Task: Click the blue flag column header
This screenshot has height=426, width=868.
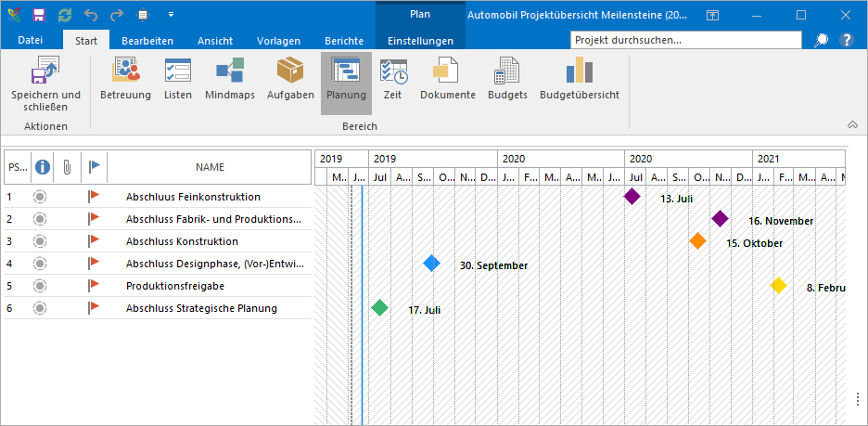Action: (94, 166)
